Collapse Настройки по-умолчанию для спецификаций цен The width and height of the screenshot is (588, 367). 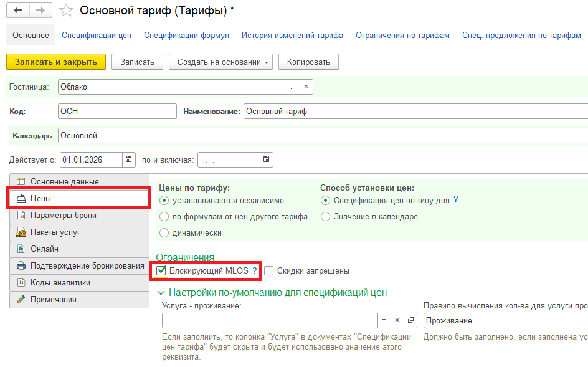[x=161, y=293]
